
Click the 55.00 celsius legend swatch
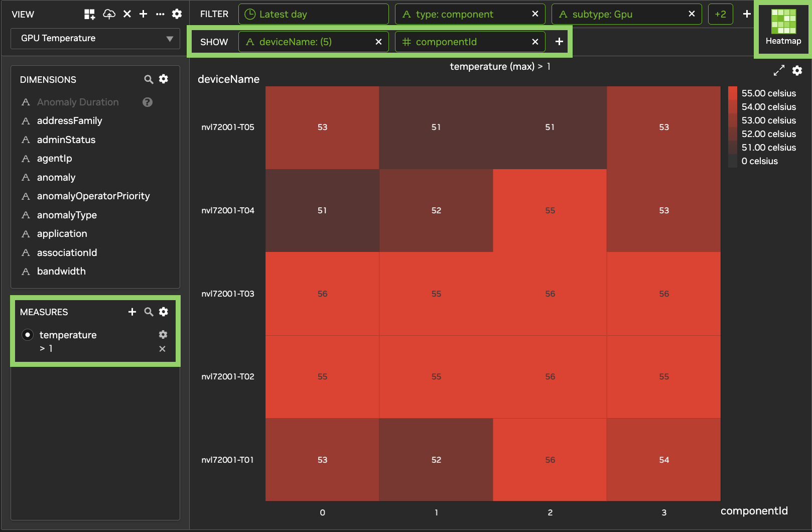(x=733, y=93)
